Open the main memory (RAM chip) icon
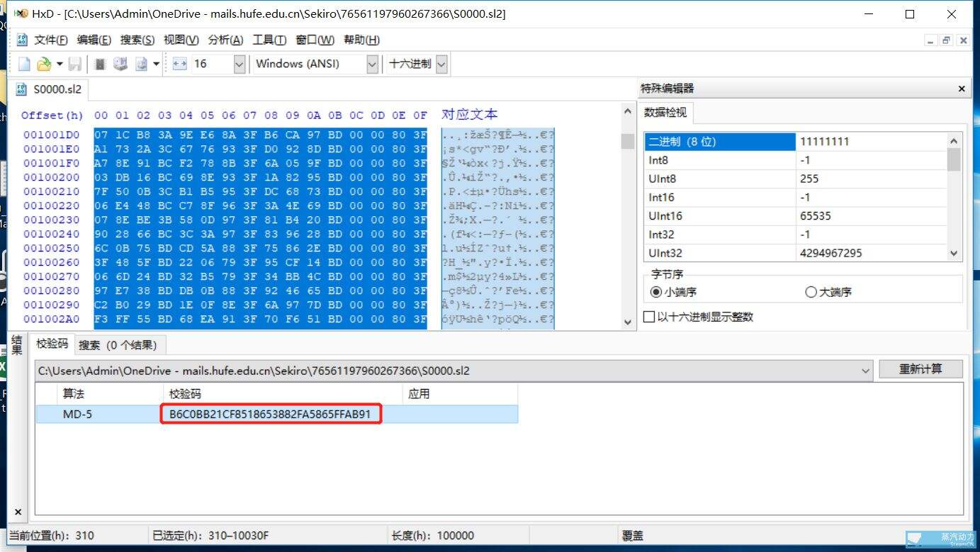The height and width of the screenshot is (552, 980). coord(100,64)
